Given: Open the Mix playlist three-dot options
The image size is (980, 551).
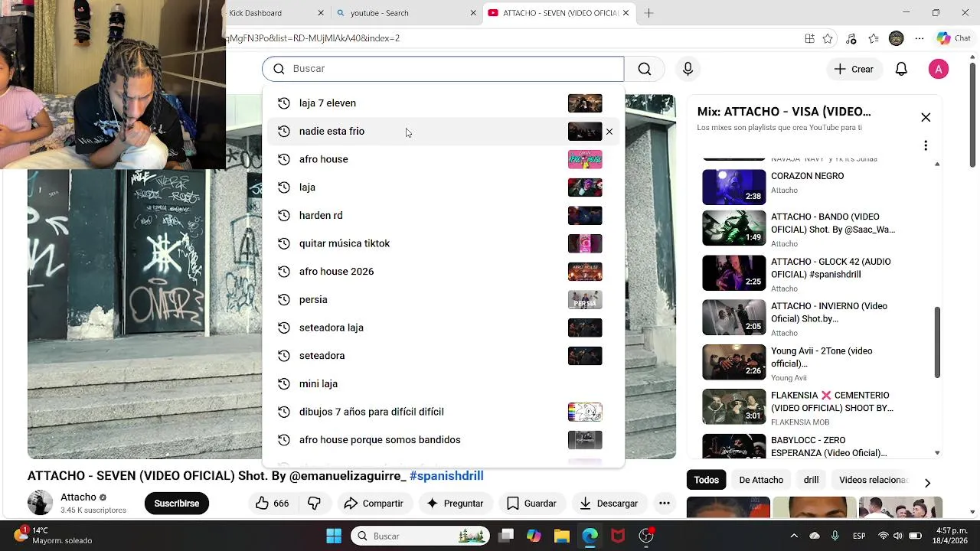Looking at the screenshot, I should [x=926, y=145].
